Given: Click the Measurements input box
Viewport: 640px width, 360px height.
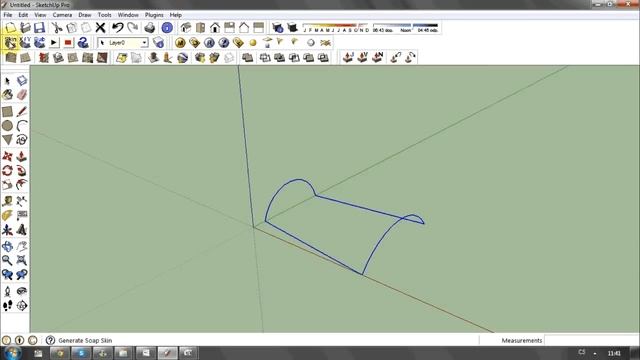Looking at the screenshot, I should pyautogui.click(x=591, y=340).
